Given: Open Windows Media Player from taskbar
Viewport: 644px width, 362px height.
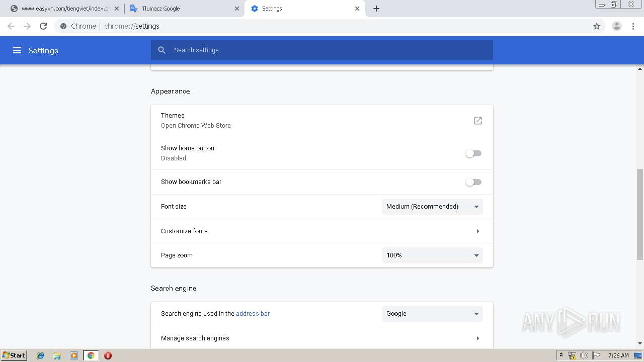Looking at the screenshot, I should coord(74,355).
